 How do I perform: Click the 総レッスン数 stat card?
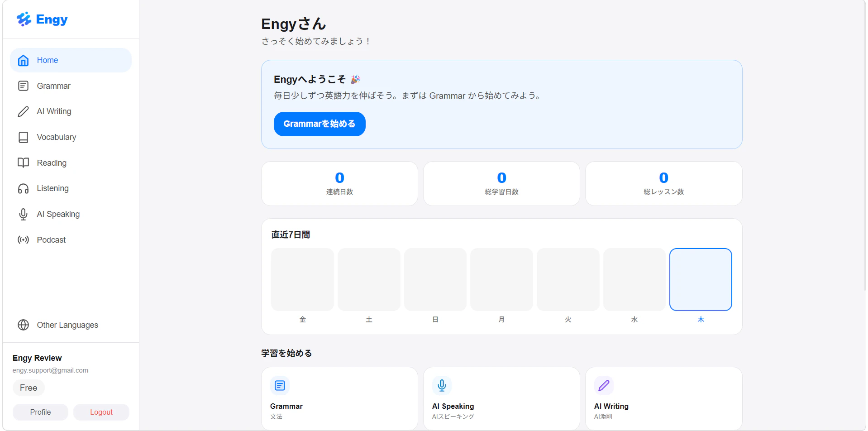tap(663, 184)
